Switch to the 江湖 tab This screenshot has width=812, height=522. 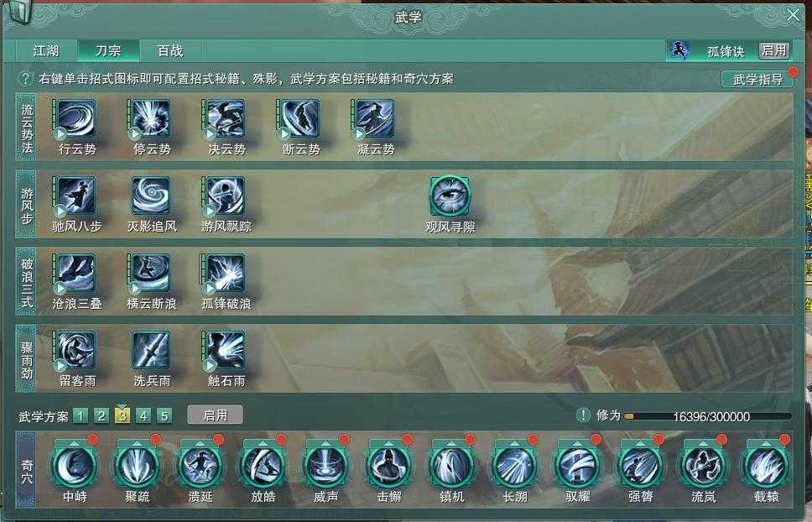[46, 50]
